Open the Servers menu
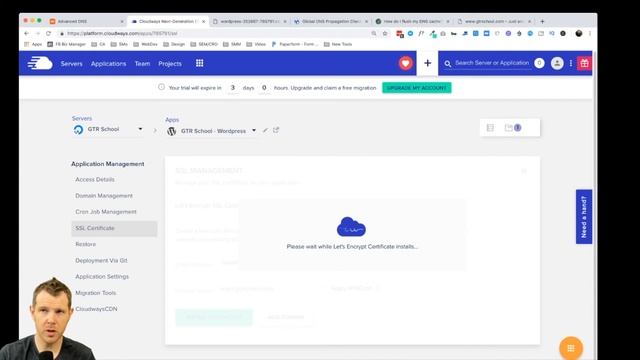The width and height of the screenshot is (640, 360). pos(71,64)
